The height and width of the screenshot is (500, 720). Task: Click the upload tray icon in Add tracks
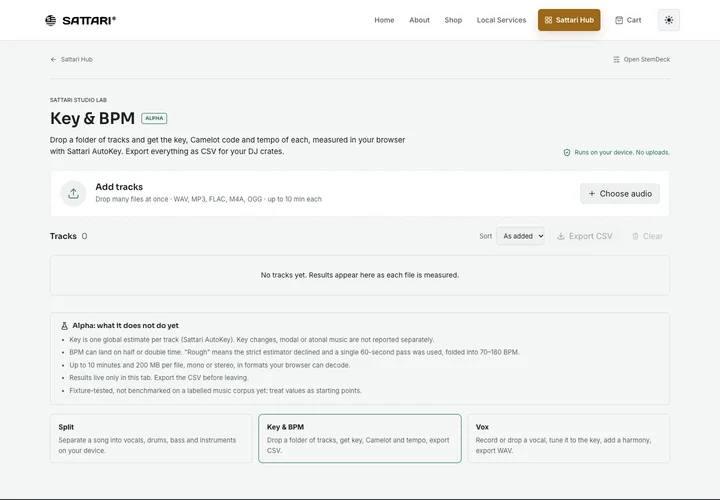73,194
